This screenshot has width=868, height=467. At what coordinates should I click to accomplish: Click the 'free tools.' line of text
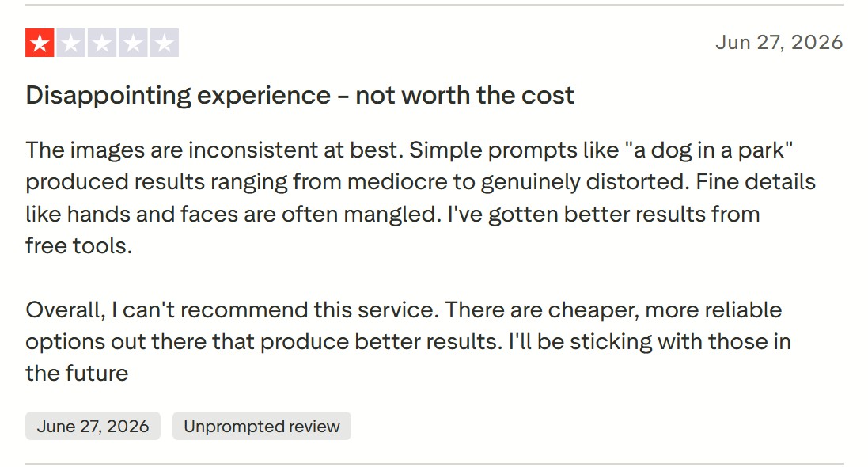tap(79, 245)
